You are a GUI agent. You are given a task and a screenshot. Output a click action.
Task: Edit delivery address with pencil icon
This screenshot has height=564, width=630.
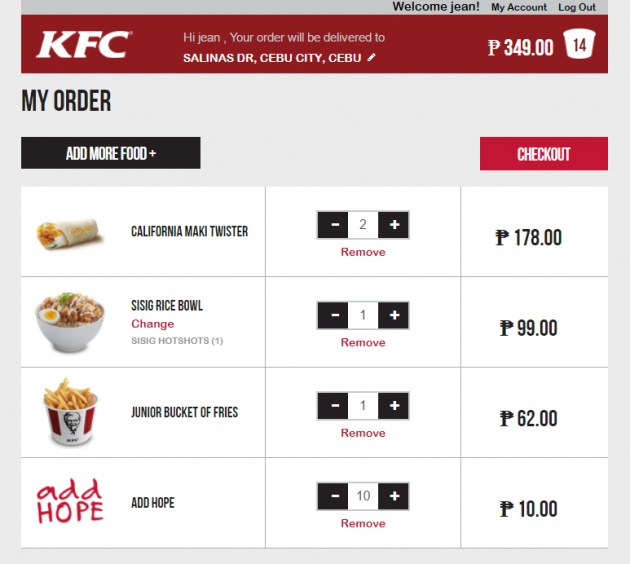coord(372,58)
